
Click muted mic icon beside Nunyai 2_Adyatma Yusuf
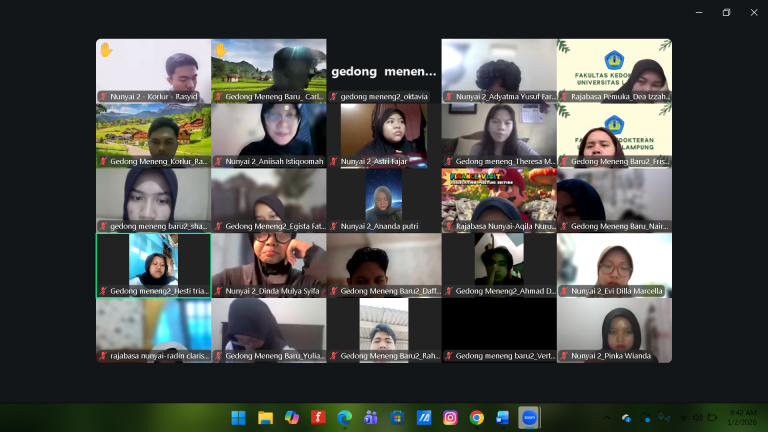[x=449, y=96]
